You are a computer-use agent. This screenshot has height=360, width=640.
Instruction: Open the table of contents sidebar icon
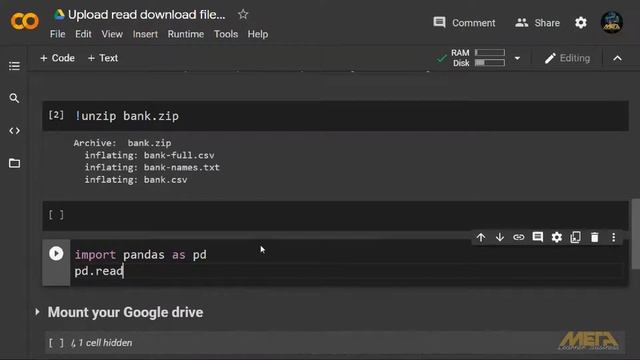[x=14, y=66]
